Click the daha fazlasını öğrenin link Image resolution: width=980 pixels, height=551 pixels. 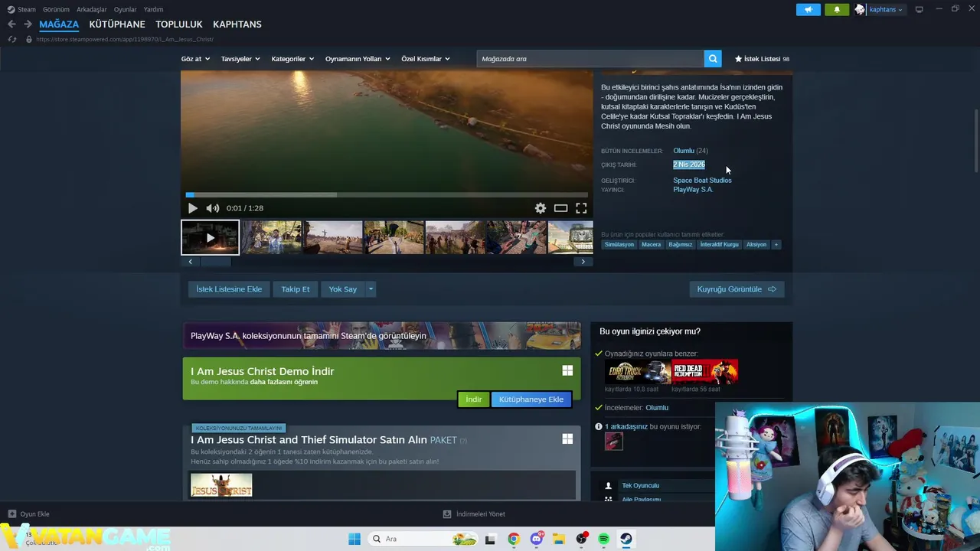click(x=283, y=382)
